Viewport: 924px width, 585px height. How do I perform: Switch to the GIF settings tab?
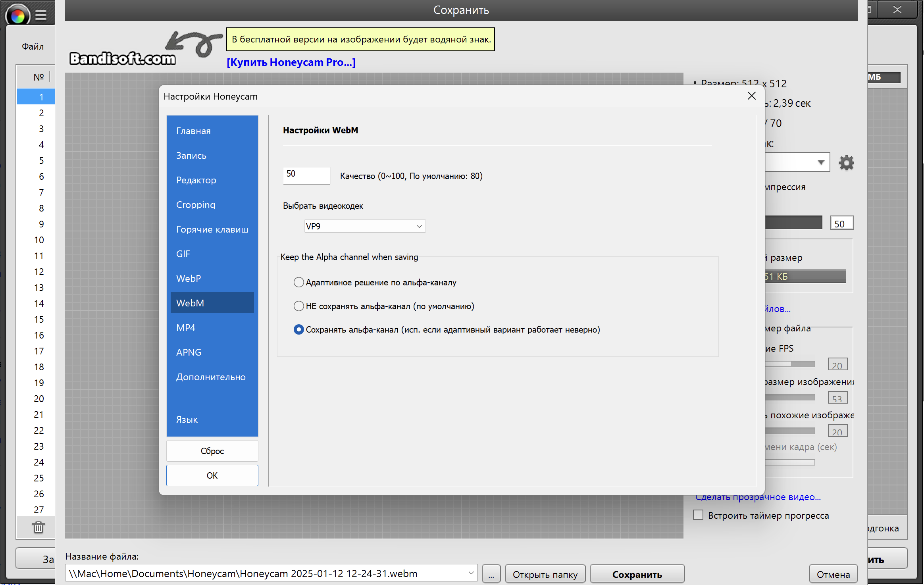pos(183,254)
